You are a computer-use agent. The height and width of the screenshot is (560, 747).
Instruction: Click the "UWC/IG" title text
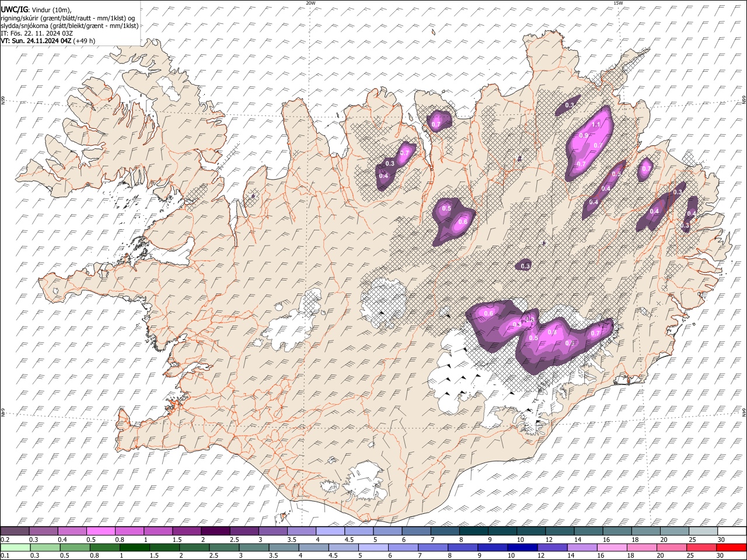[x=14, y=9]
